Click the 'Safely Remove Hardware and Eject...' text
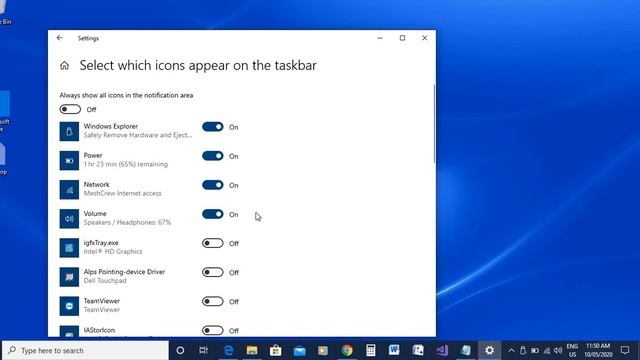 [138, 135]
